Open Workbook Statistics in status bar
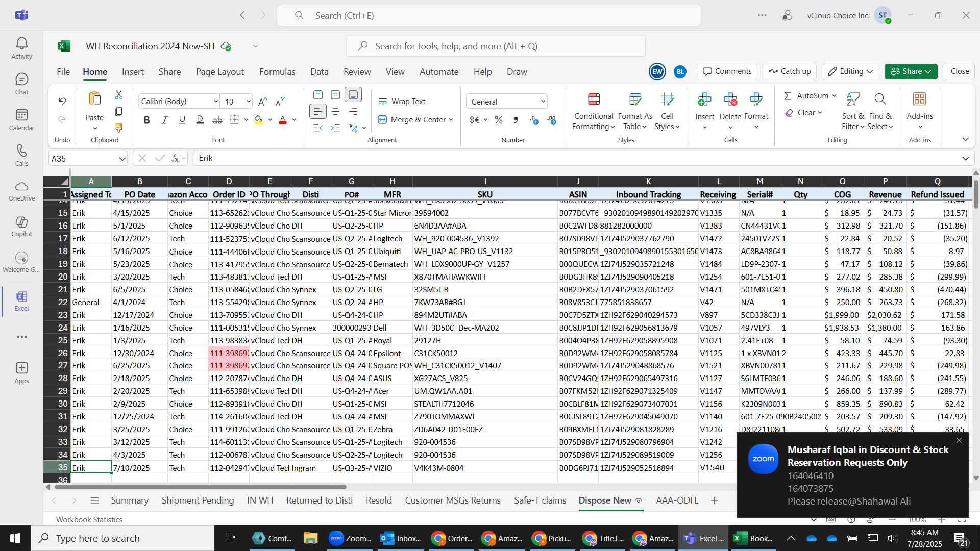The height and width of the screenshot is (551, 980). [89, 519]
